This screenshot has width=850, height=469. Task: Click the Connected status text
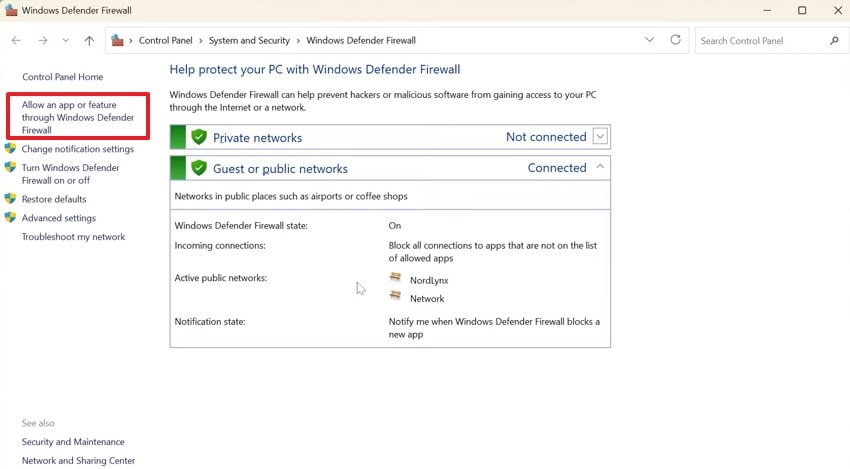click(557, 168)
